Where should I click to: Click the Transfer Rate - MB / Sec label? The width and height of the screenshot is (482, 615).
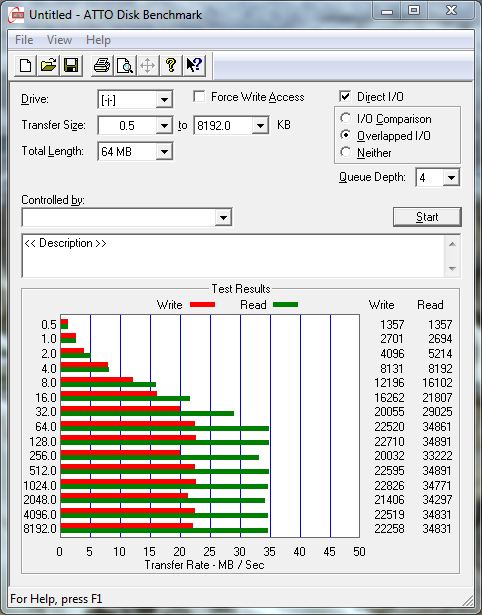click(x=204, y=565)
